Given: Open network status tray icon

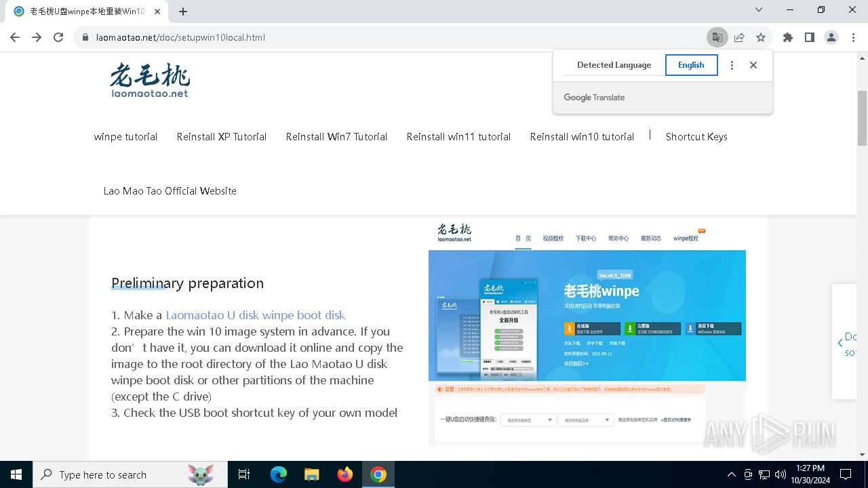Looking at the screenshot, I should click(x=764, y=474).
